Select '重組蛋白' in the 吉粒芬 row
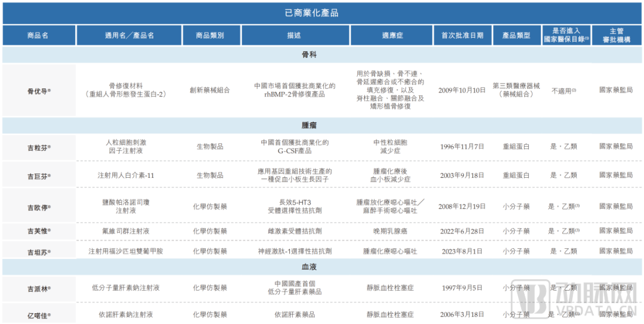The width and height of the screenshot is (644, 324). coord(516,146)
